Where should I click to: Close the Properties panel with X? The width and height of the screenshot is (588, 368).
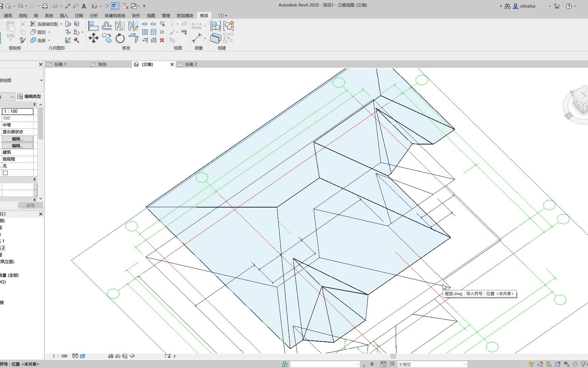pos(41,64)
